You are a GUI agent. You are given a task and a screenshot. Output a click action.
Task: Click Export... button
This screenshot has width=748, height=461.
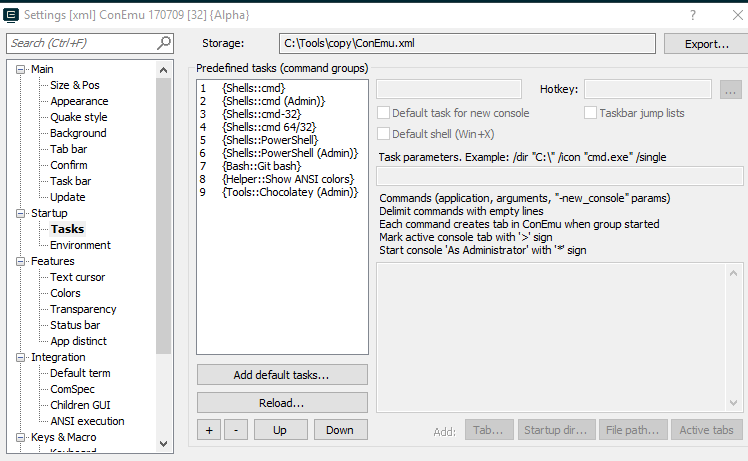click(x=706, y=44)
